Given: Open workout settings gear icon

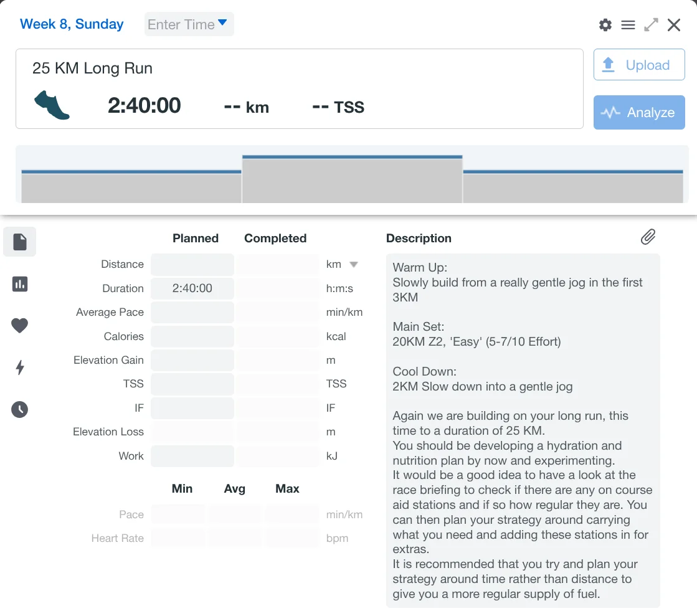Looking at the screenshot, I should click(605, 25).
